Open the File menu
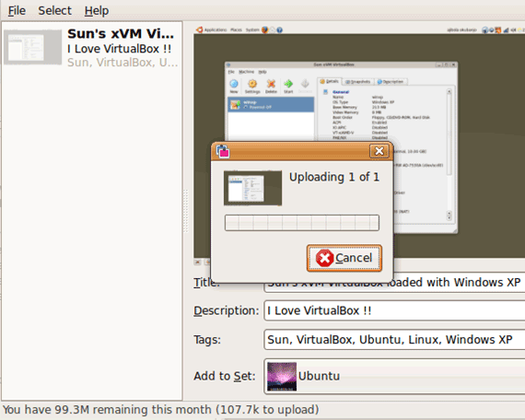525x420 pixels. (x=17, y=11)
